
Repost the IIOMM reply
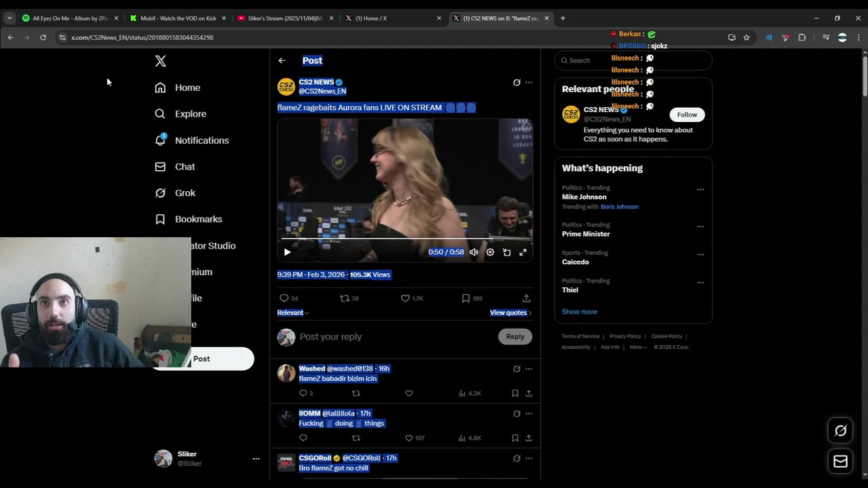[x=356, y=438]
